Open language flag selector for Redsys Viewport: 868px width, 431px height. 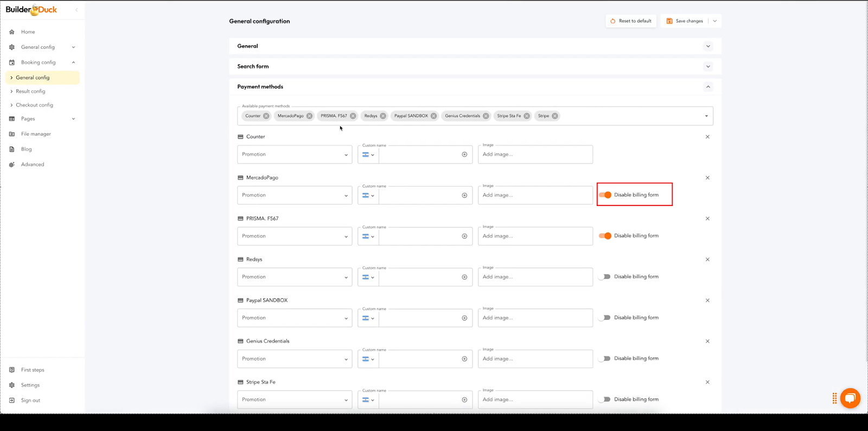click(368, 277)
